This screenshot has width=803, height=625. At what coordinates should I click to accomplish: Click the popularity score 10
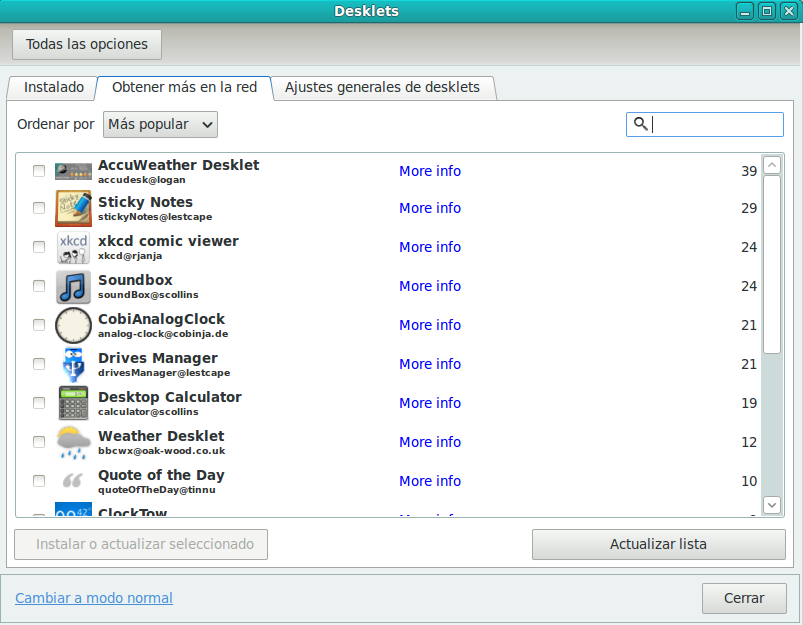pyautogui.click(x=749, y=481)
